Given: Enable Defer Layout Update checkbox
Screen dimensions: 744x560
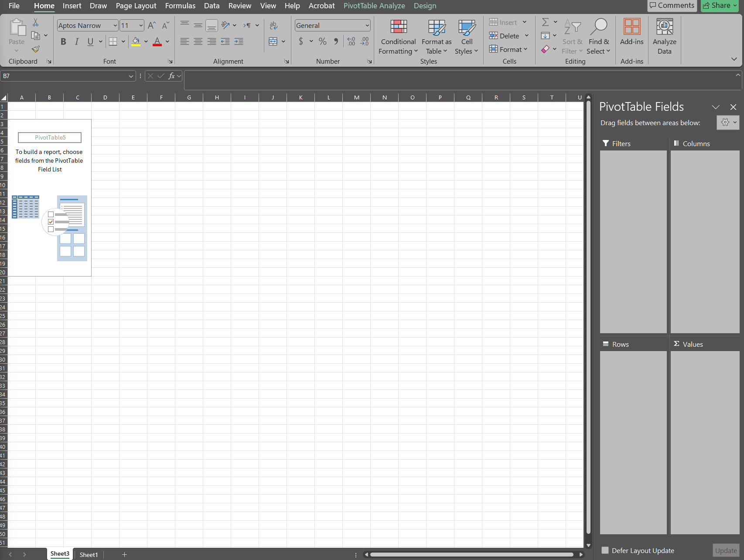Looking at the screenshot, I should click(x=605, y=550).
